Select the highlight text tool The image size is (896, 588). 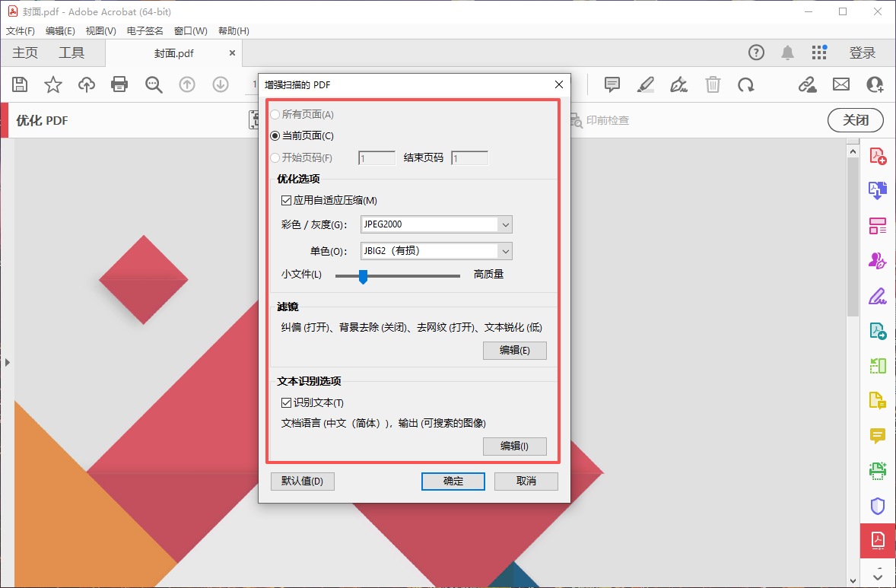pyautogui.click(x=645, y=84)
